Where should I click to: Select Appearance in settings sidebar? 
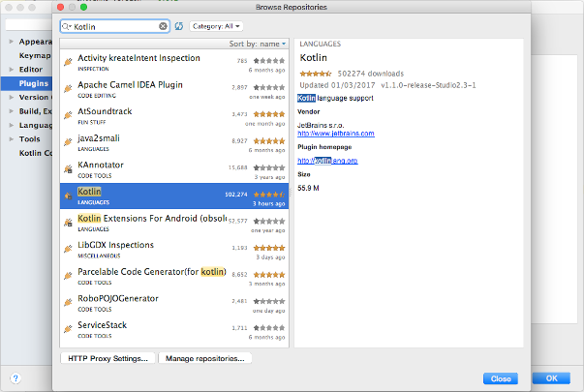[36, 42]
